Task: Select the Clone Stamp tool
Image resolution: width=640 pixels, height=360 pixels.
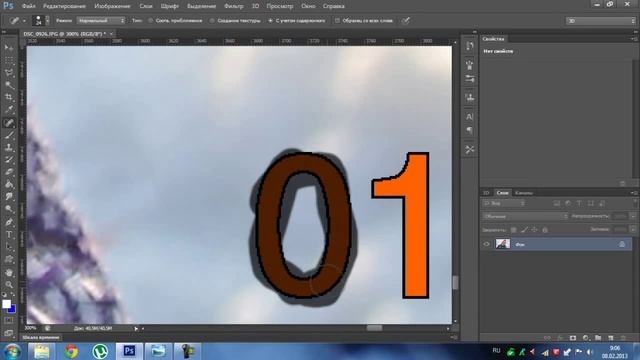Action: pyautogui.click(x=9, y=147)
